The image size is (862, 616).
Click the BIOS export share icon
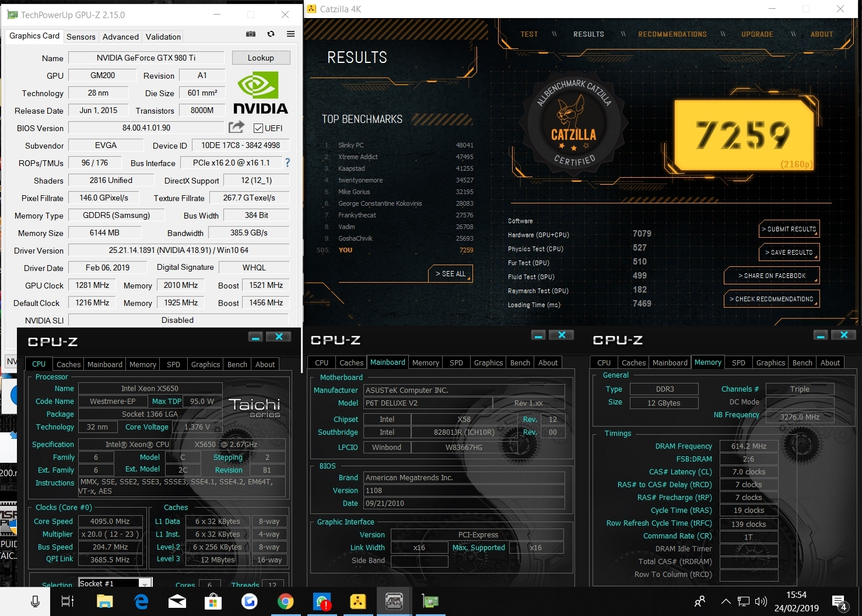(236, 127)
